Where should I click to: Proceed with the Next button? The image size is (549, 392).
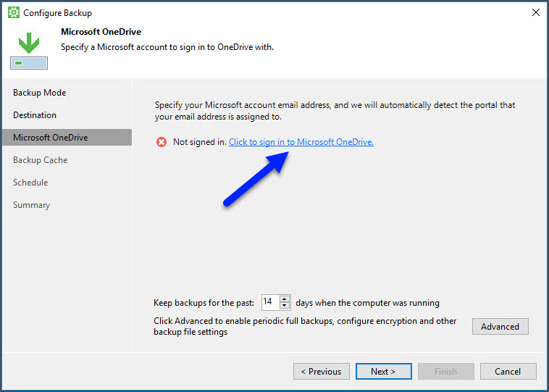383,372
